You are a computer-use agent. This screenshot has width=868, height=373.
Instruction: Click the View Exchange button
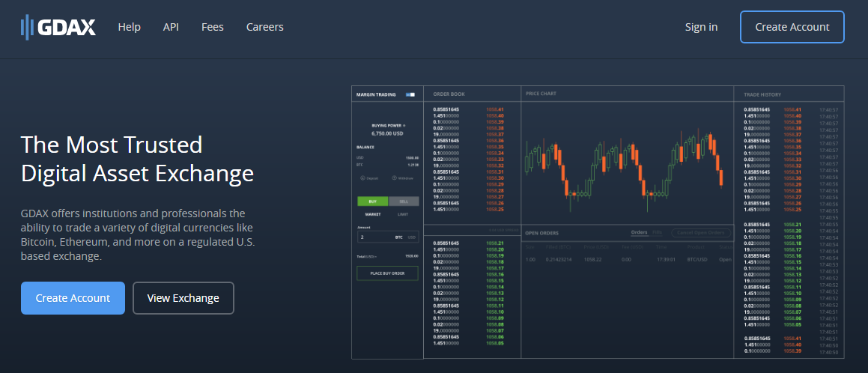(x=183, y=298)
